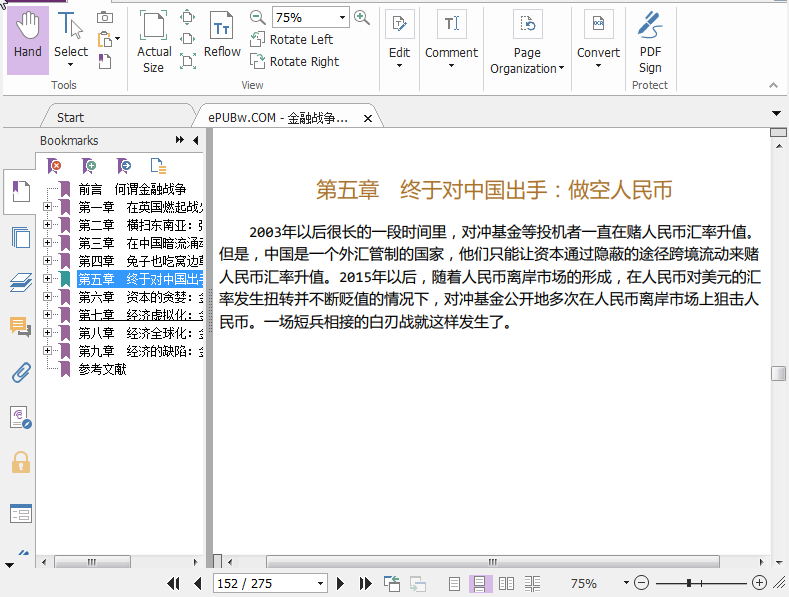The width and height of the screenshot is (789, 597).
Task: Click the Previous View icon
Action: pos(392,583)
